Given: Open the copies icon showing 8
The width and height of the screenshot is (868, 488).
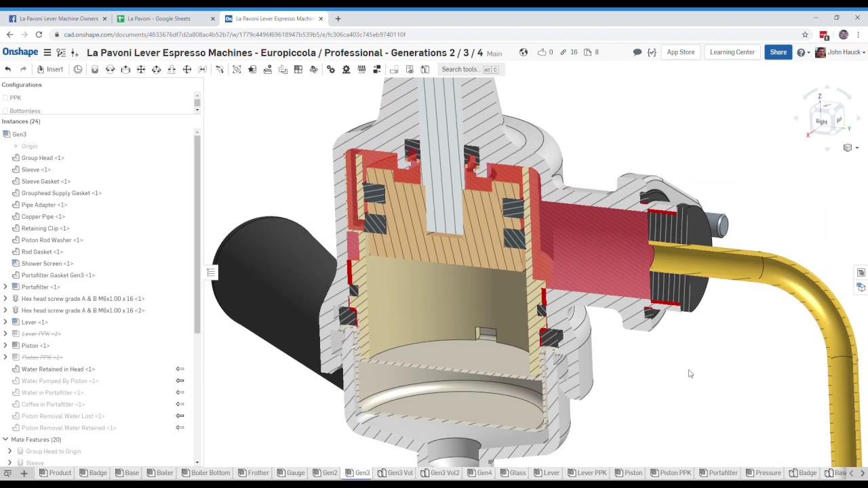Looking at the screenshot, I should (587, 52).
